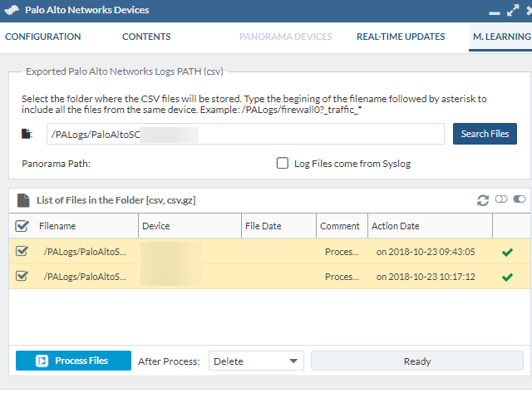Click green checkmark on first file row
532x393 pixels.
pyautogui.click(x=507, y=252)
